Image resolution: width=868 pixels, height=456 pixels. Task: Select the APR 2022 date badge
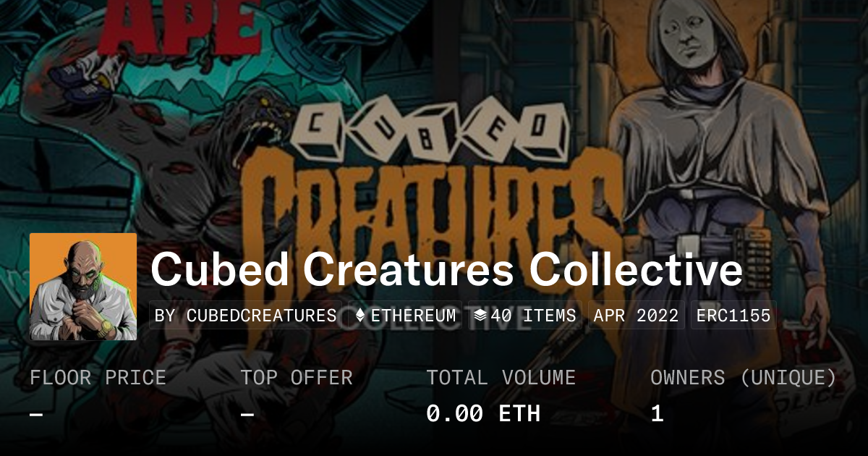(637, 316)
